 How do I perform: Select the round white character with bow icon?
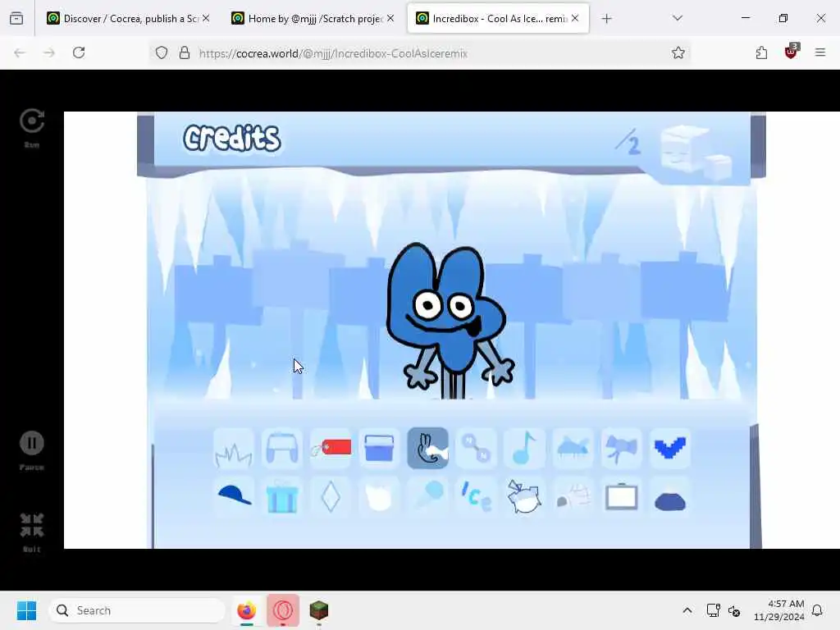pyautogui.click(x=524, y=496)
